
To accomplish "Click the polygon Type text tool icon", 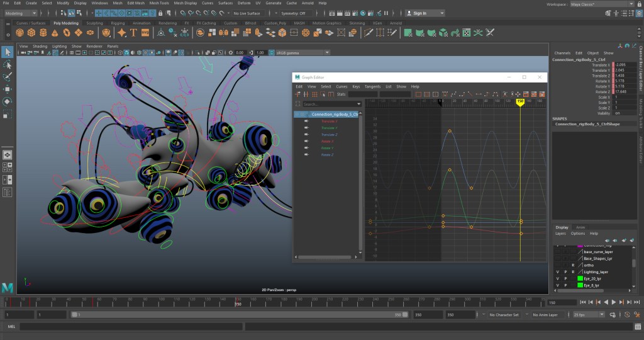I will pyautogui.click(x=133, y=32).
